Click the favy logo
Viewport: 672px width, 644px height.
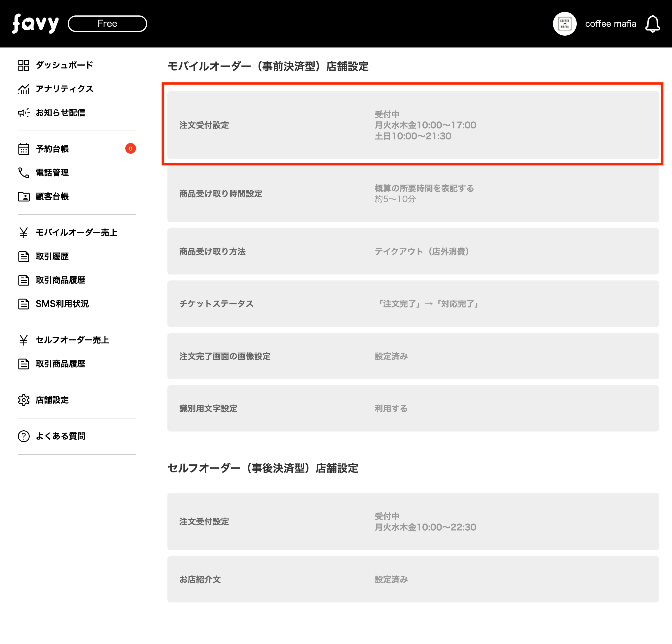[35, 24]
